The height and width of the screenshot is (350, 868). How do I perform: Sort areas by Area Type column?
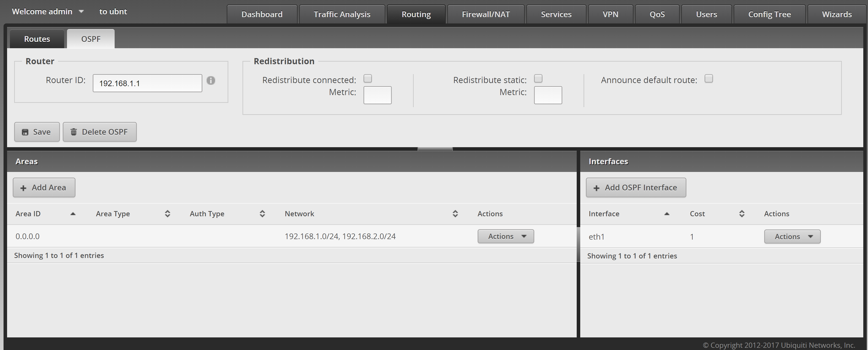pyautogui.click(x=168, y=214)
